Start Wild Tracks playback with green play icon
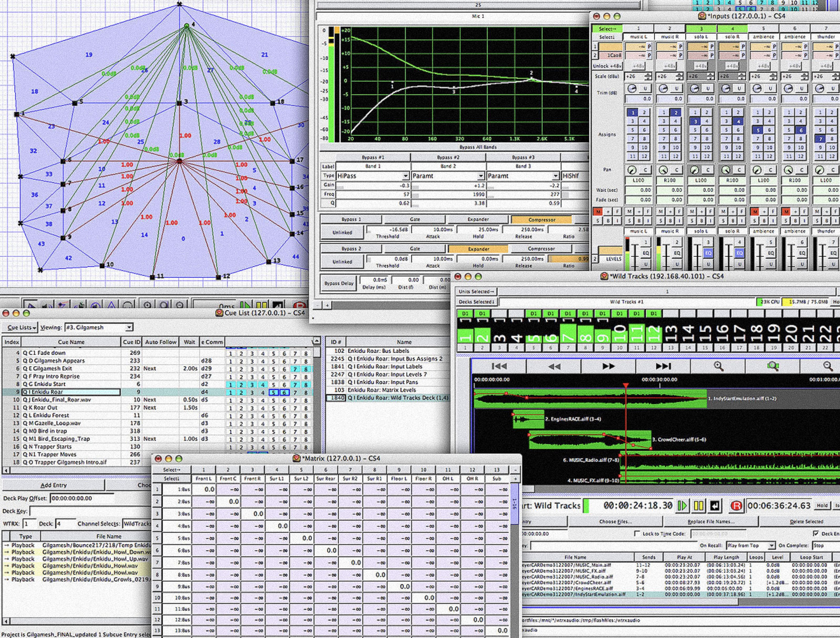 click(682, 506)
